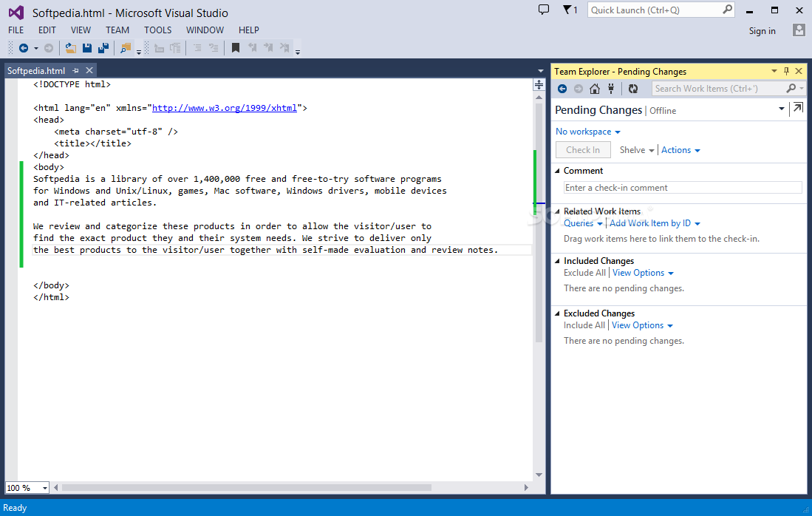812x516 pixels.
Task: Collapse the Excluded Changes section
Action: pos(557,313)
